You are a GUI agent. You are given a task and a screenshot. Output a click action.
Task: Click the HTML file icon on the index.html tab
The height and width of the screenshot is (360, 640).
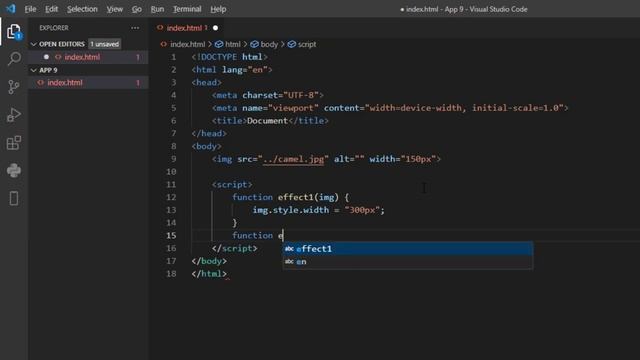[x=160, y=28]
